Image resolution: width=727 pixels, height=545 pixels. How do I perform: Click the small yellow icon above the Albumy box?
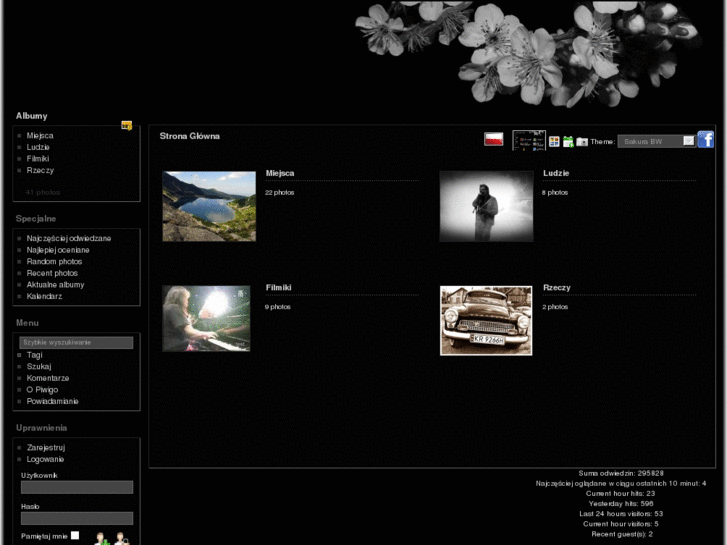coord(127,125)
